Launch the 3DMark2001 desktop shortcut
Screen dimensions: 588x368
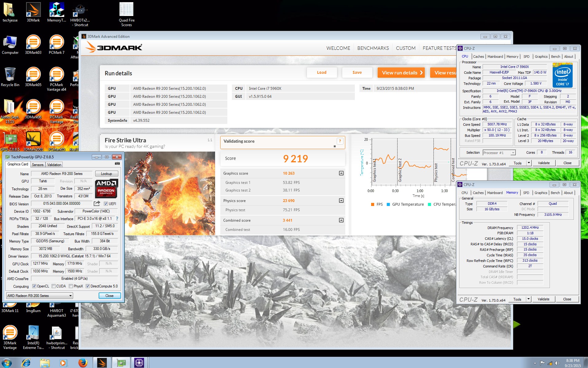coord(33,141)
